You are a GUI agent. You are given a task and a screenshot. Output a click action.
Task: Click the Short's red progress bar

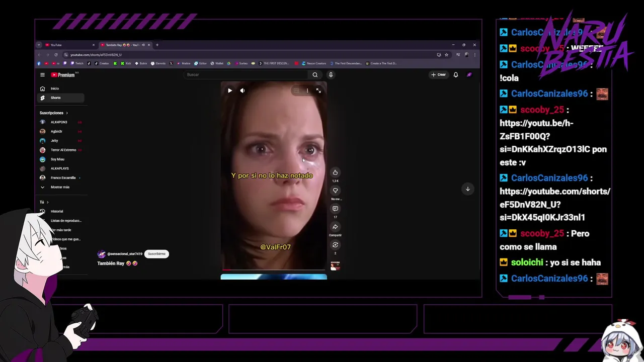click(274, 269)
